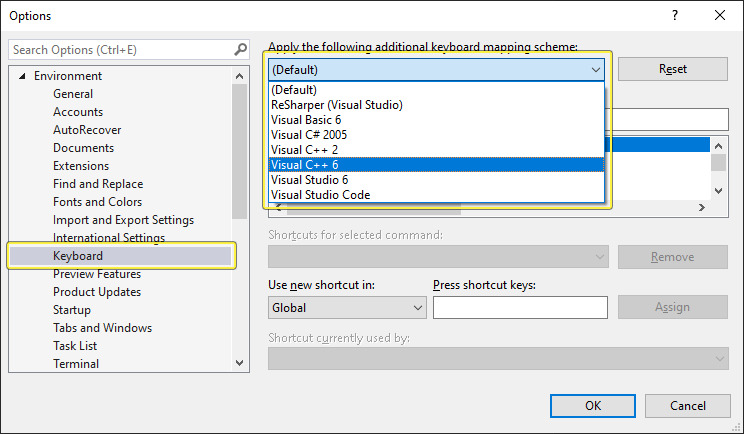
Task: Open the Documents settings page
Action: 84,148
